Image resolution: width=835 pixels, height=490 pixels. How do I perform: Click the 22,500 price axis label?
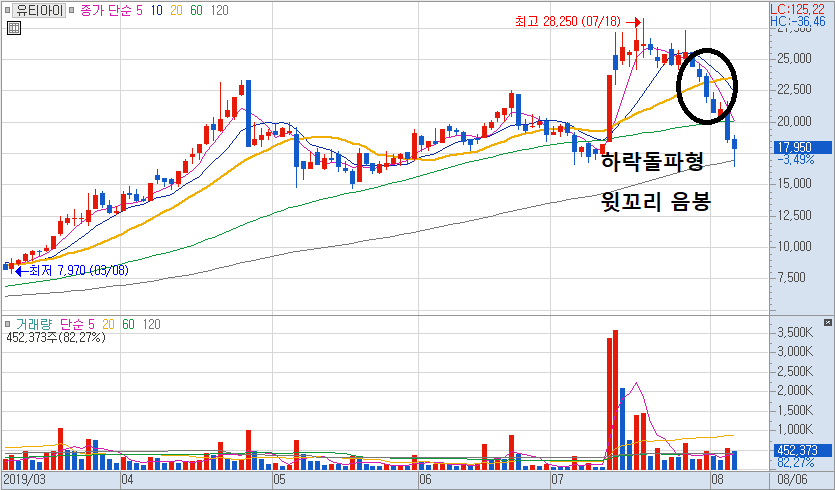pos(795,89)
